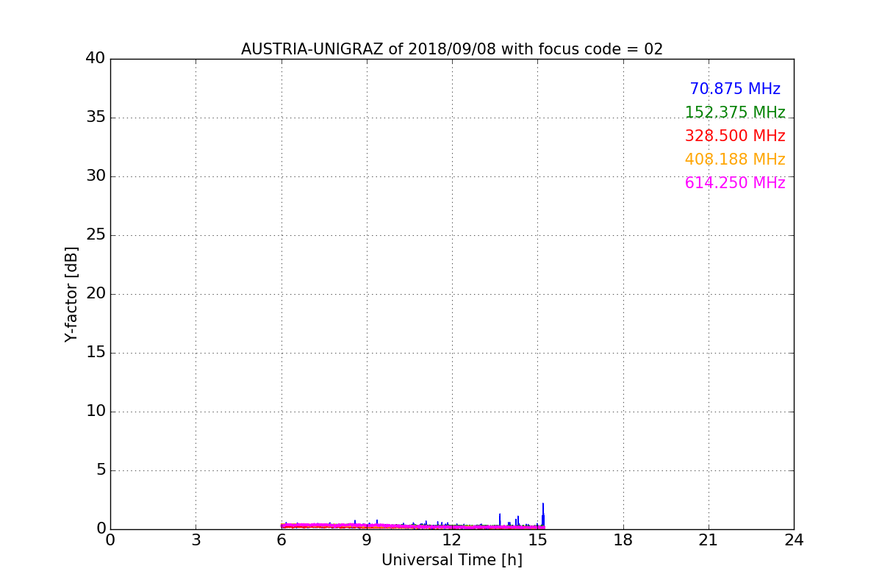The image size is (882, 588).
Task: Click the x-axis tick label 3
Action: [x=196, y=540]
